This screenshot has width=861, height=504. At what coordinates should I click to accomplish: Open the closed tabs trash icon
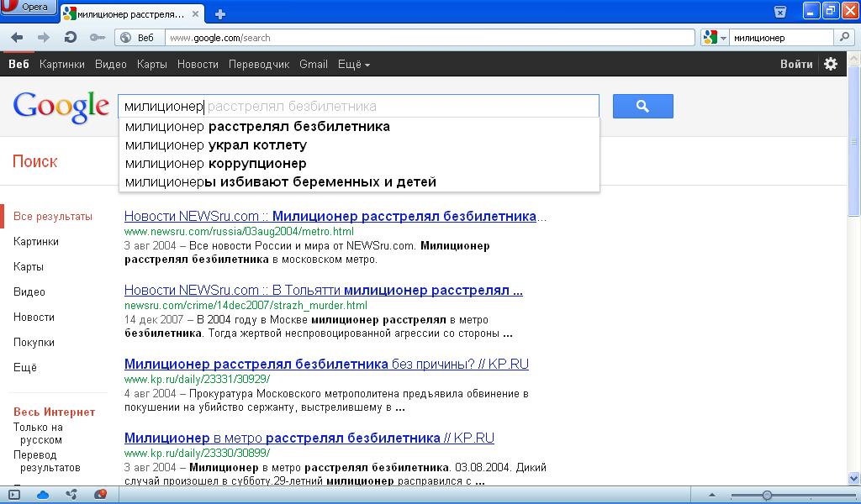780,12
